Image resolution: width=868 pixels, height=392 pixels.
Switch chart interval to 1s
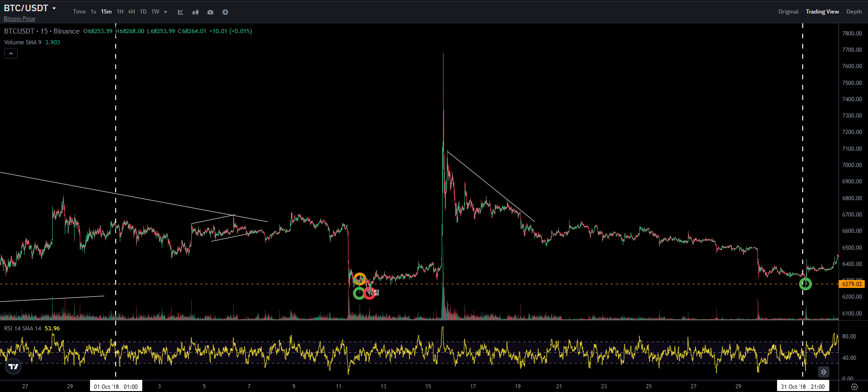click(x=93, y=12)
